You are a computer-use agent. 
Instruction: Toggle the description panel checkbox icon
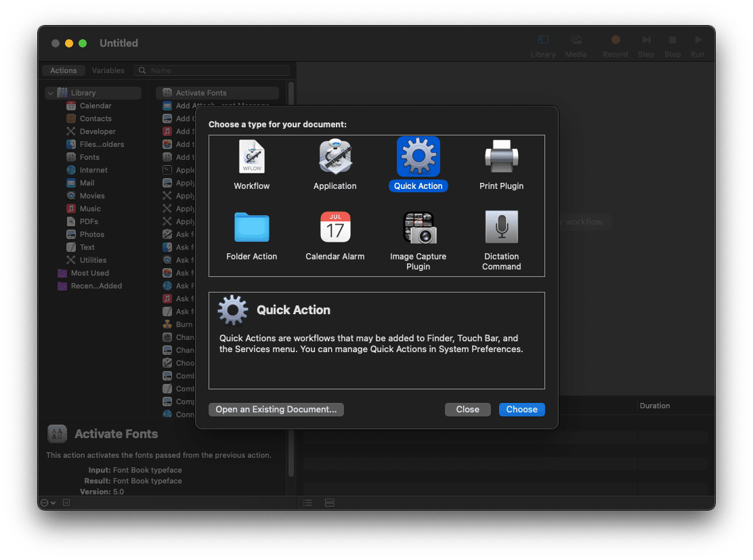click(x=66, y=503)
